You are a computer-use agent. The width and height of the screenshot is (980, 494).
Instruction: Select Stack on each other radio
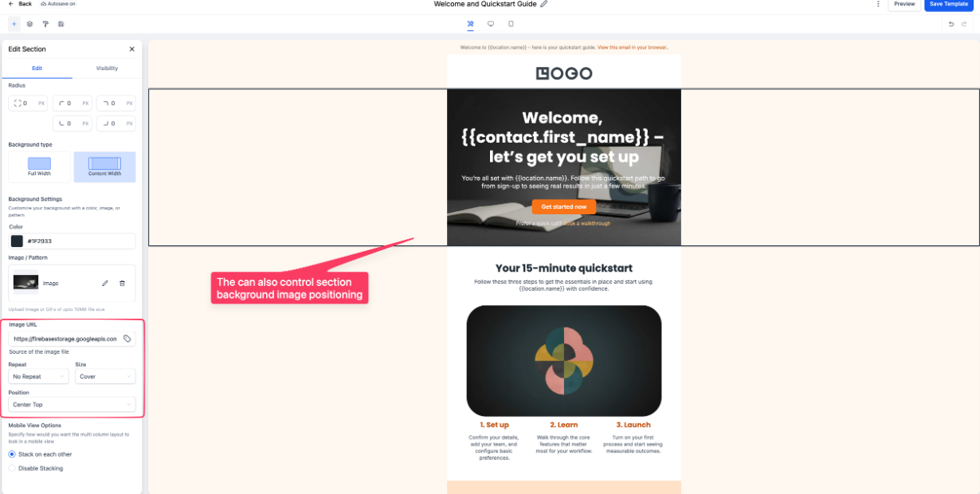12,454
